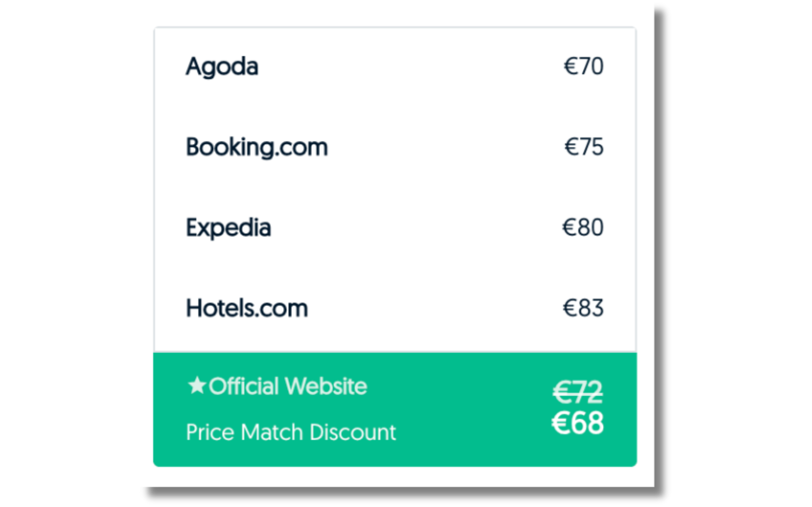Select the crossed-out €72 price
This screenshot has width=812, height=507.
tap(577, 392)
